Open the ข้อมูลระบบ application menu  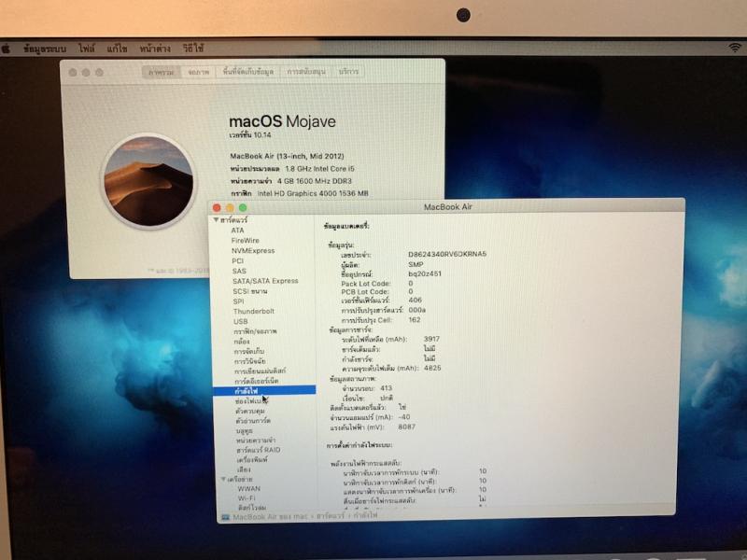coord(45,49)
